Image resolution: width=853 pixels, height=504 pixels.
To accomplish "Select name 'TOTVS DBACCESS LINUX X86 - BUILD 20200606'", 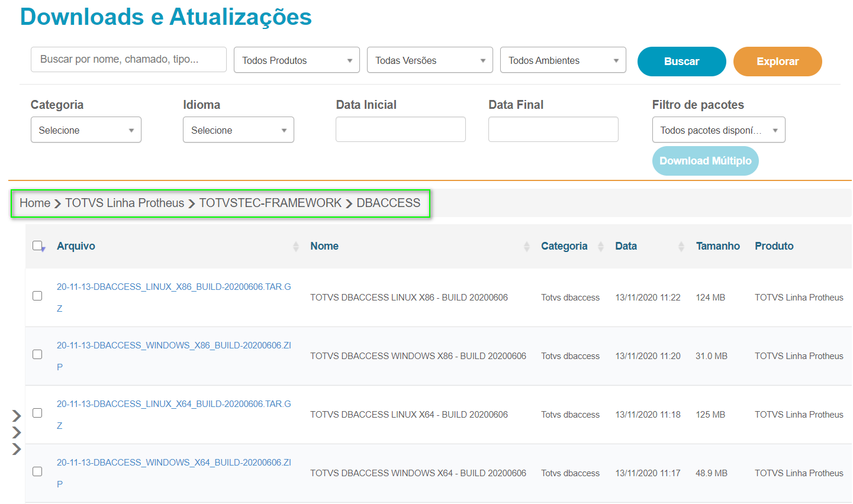I will [x=409, y=298].
